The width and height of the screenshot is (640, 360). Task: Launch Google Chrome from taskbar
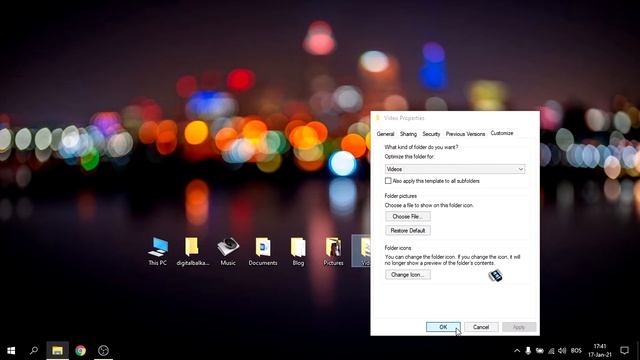80,350
